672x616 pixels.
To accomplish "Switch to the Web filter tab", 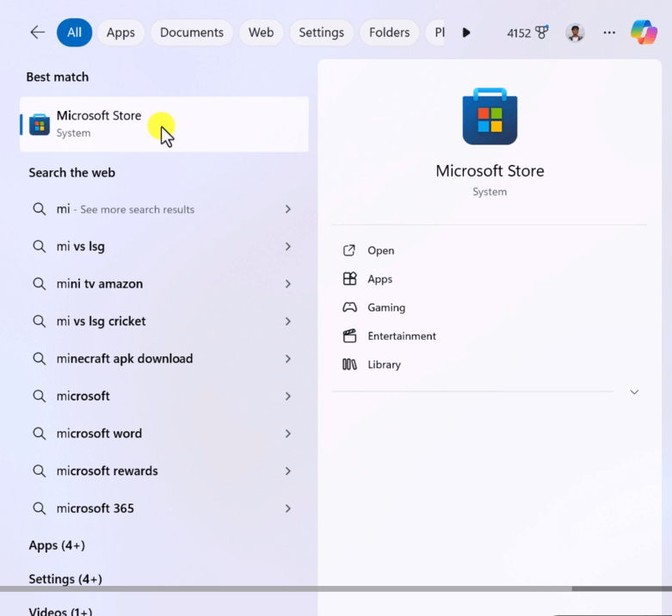I will click(261, 33).
